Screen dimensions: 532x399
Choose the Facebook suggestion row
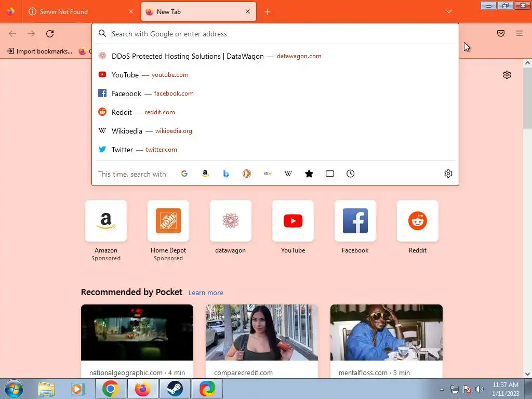[x=275, y=94]
